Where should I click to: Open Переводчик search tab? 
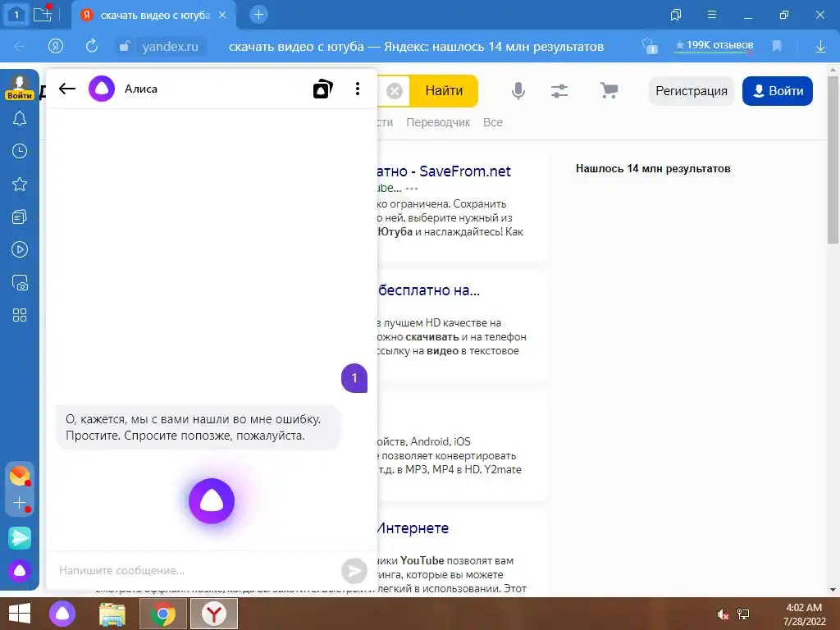438,122
